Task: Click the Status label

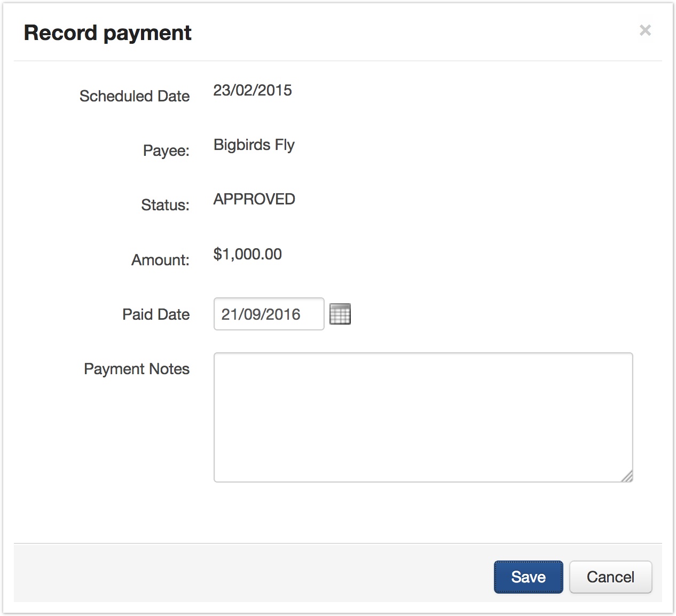Action: tap(165, 205)
